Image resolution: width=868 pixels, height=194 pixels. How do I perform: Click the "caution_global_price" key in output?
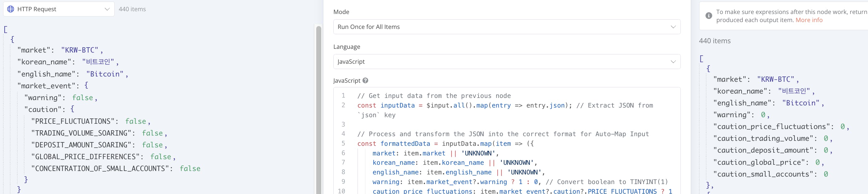coord(761,162)
